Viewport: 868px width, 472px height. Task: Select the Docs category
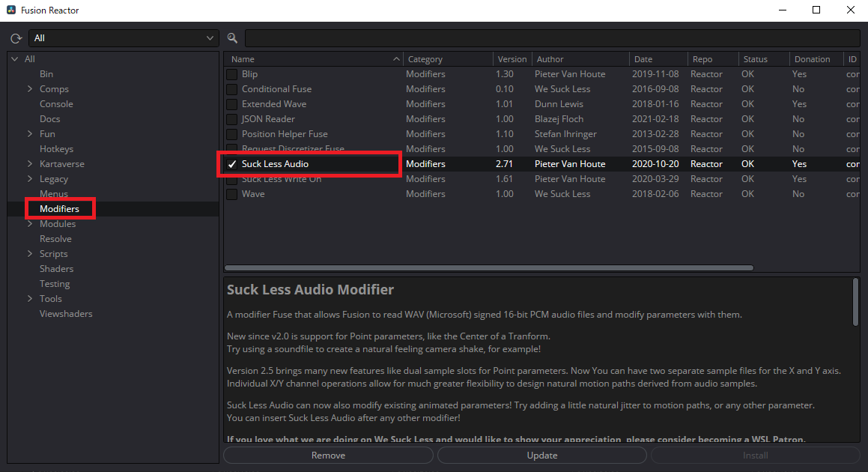(x=50, y=118)
